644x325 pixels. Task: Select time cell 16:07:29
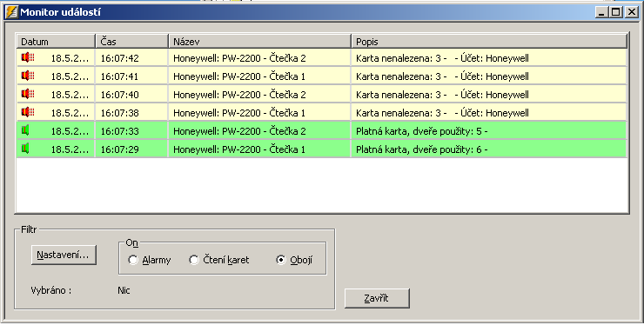(120, 149)
